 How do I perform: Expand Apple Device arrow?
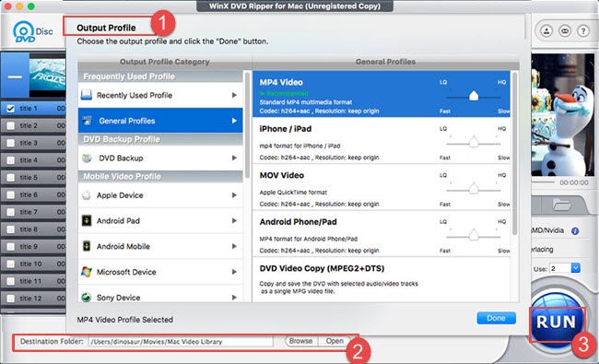click(x=234, y=195)
